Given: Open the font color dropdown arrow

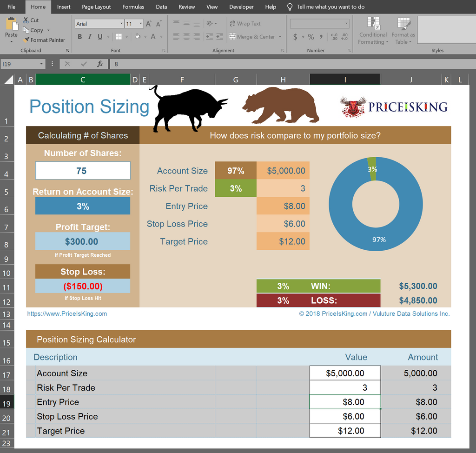Looking at the screenshot, I should point(161,37).
